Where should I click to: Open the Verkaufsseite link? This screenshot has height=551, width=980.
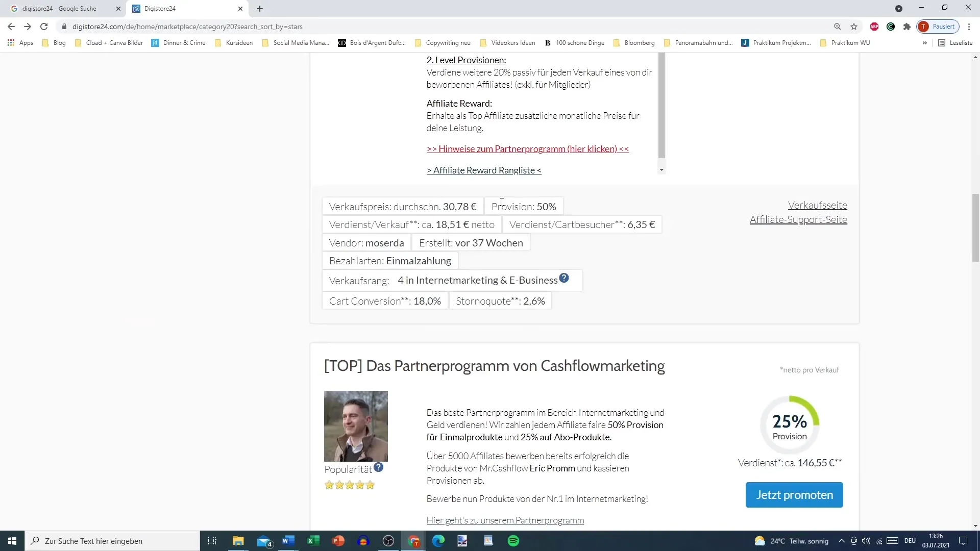click(x=817, y=205)
